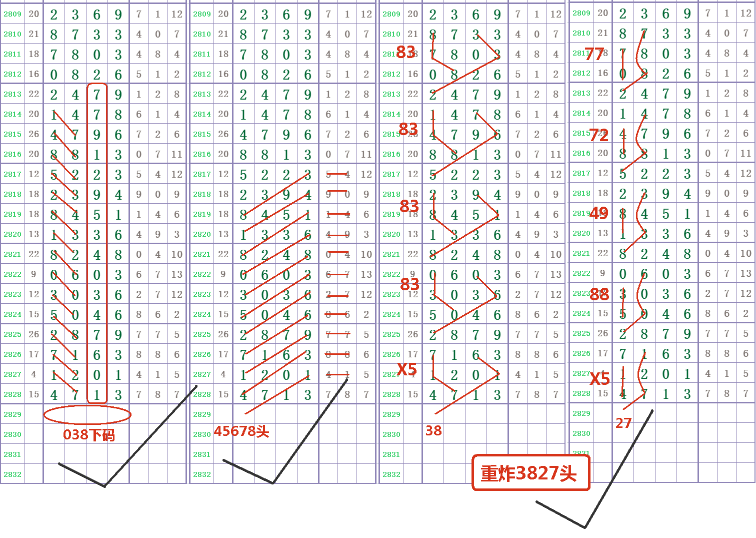756x538 pixels.
Task: Click the red "X5" mark in third chart
Action: [x=407, y=370]
